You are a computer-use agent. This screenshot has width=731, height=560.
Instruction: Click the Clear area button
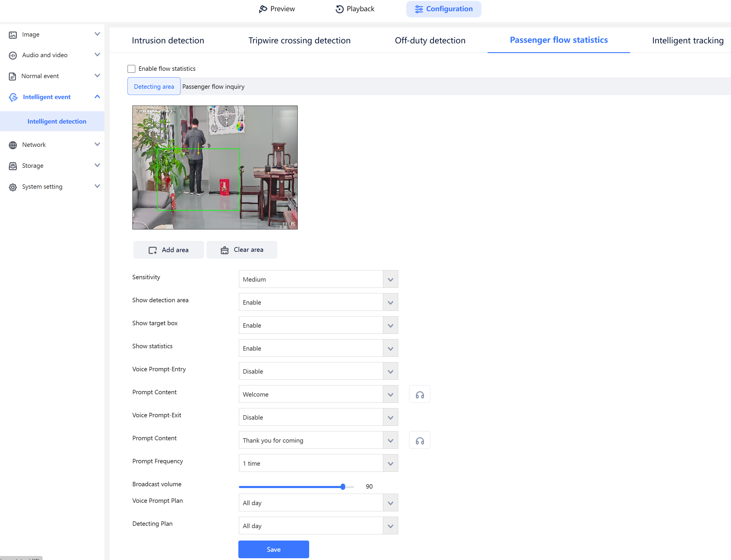[x=242, y=250]
